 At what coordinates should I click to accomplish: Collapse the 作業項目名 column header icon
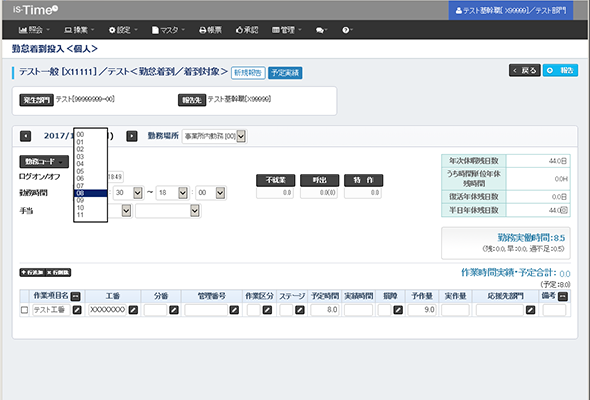tap(75, 297)
